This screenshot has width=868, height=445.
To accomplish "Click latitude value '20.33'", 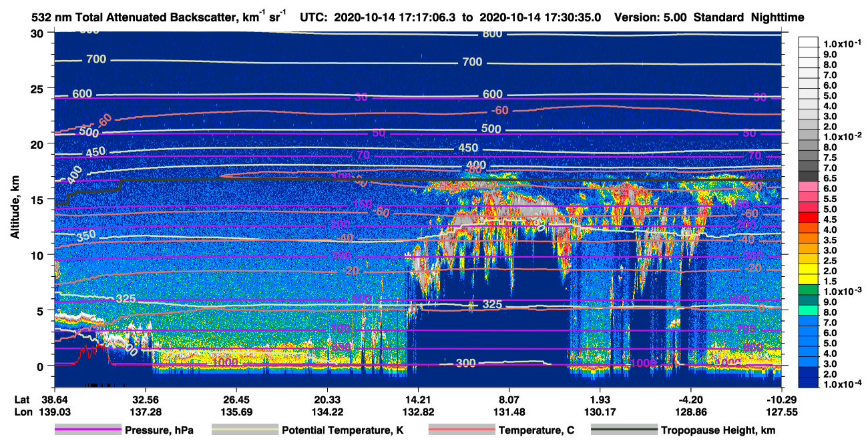I will [327, 399].
